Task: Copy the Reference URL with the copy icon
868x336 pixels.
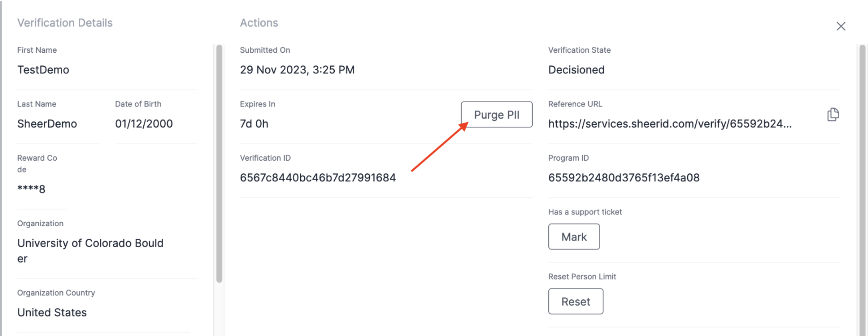Action: (833, 115)
